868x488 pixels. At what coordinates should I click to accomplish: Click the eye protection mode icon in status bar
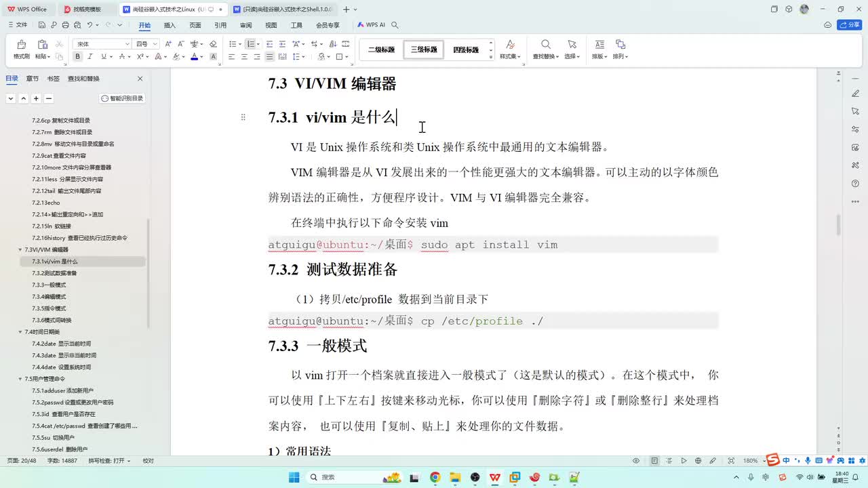point(636,461)
